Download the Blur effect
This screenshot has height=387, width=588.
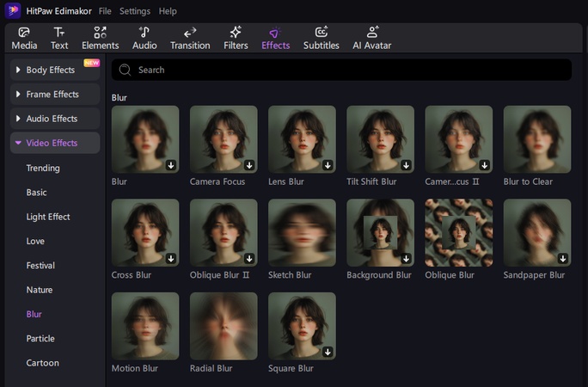coord(171,165)
